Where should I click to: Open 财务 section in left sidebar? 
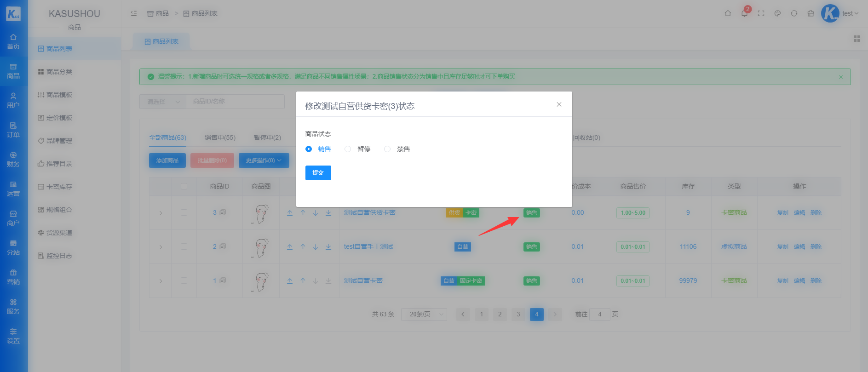(x=13, y=159)
